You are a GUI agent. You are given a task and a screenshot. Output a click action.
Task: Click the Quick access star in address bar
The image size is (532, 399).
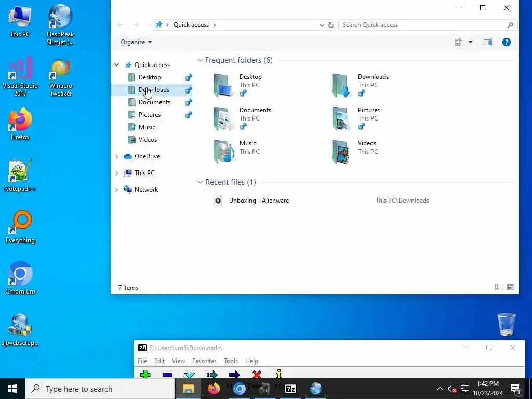coord(159,25)
